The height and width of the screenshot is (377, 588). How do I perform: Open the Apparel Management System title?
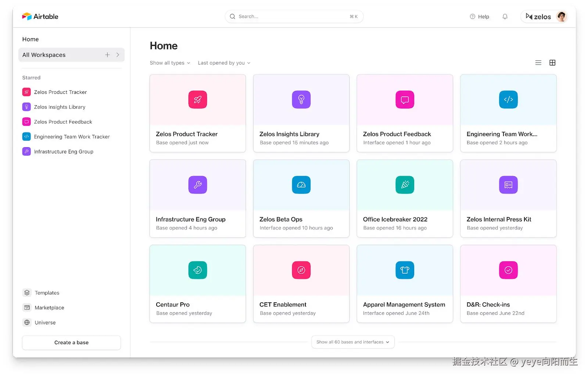click(x=404, y=305)
